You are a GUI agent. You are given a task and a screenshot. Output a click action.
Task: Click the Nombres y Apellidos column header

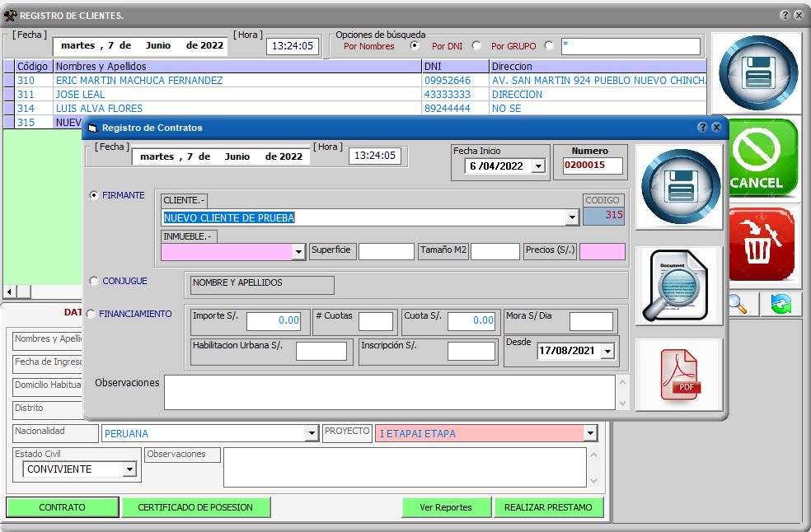pyautogui.click(x=237, y=66)
